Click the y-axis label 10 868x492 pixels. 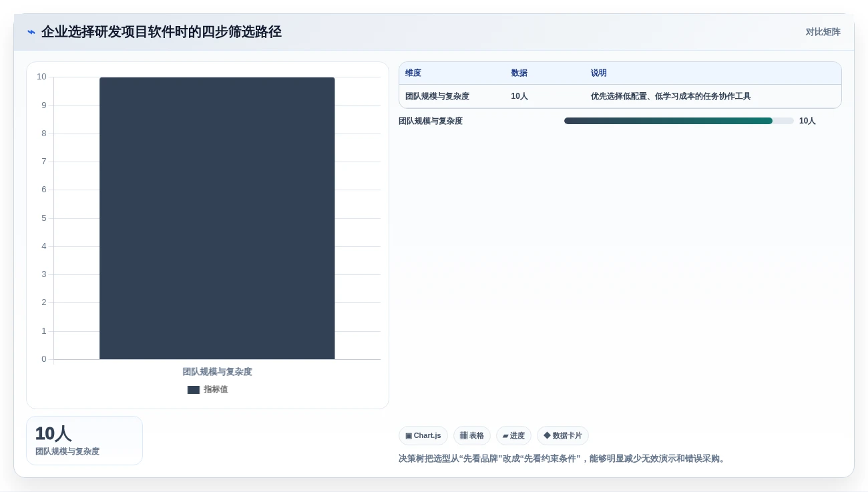[41, 77]
